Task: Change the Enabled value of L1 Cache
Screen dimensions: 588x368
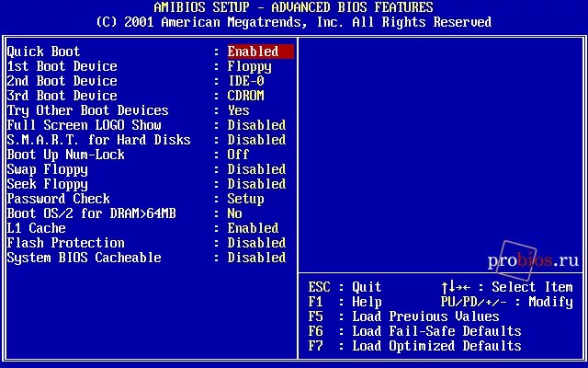Action: [254, 228]
